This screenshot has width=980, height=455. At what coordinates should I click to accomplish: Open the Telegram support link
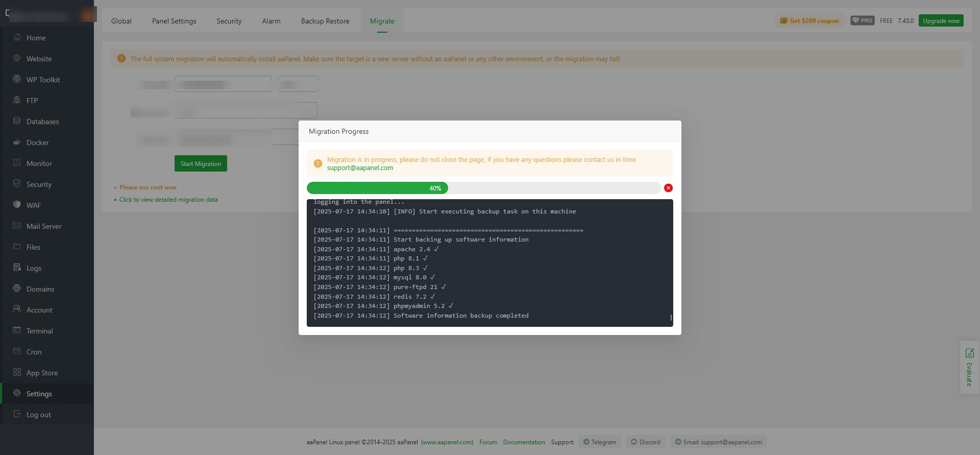coord(600,442)
